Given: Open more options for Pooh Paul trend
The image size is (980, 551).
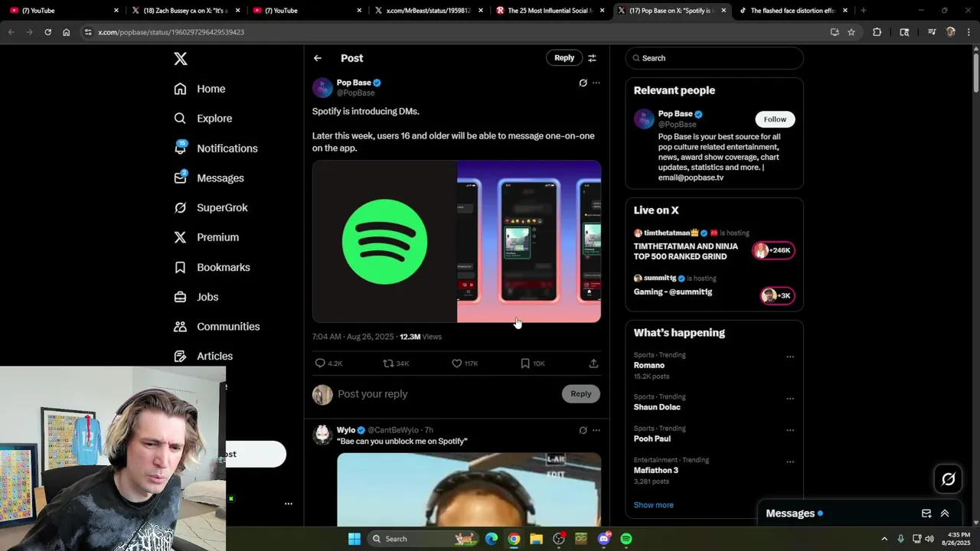Looking at the screenshot, I should 790,430.
